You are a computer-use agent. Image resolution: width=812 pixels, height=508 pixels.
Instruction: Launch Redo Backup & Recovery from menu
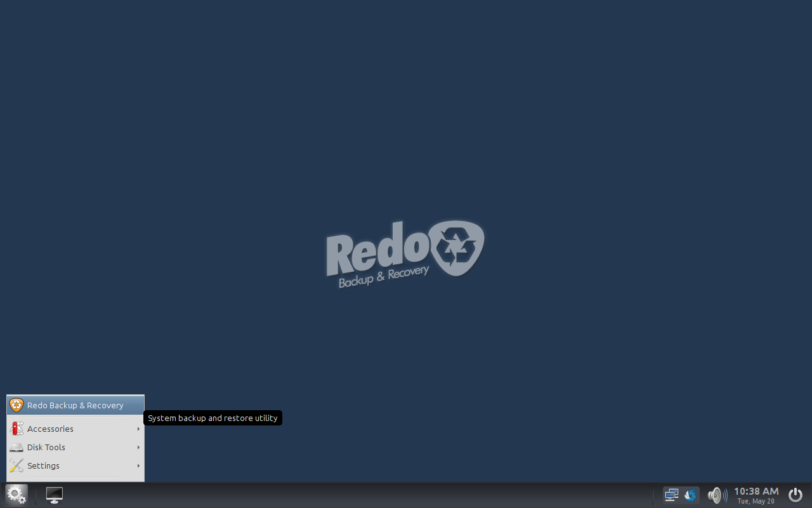point(75,405)
